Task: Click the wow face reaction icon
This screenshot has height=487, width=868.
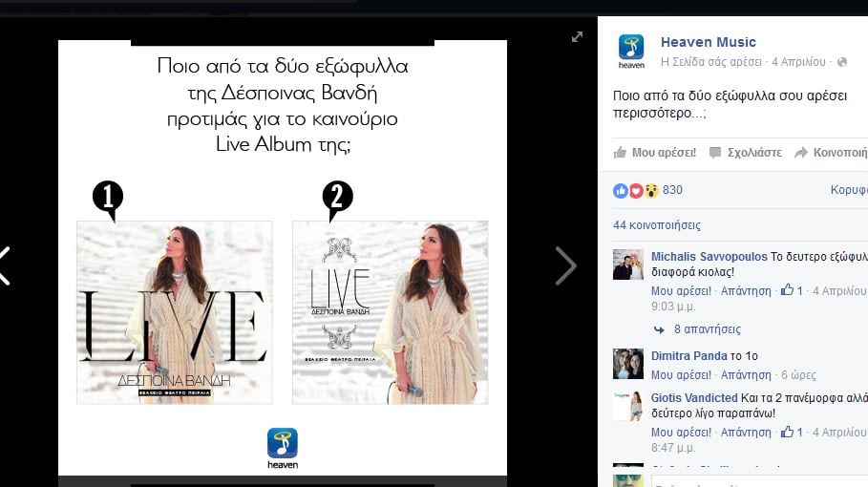Action: (x=651, y=191)
